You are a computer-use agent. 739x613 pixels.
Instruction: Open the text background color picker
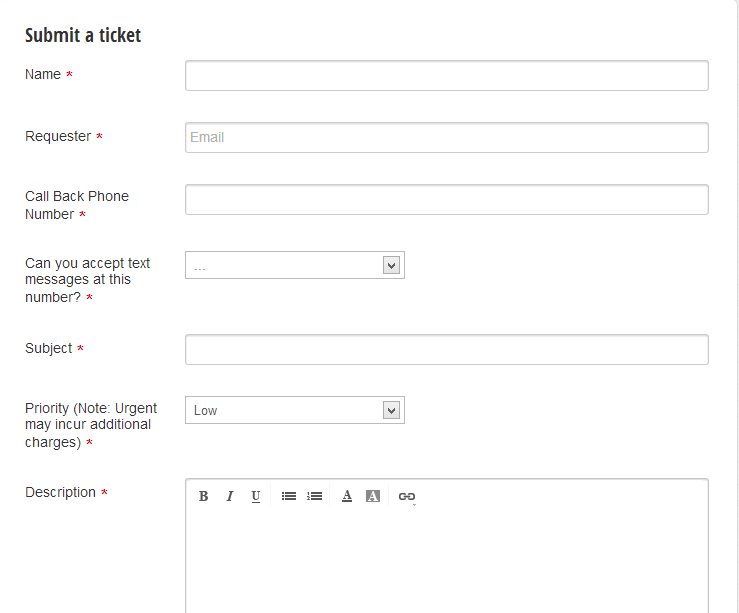click(x=373, y=496)
